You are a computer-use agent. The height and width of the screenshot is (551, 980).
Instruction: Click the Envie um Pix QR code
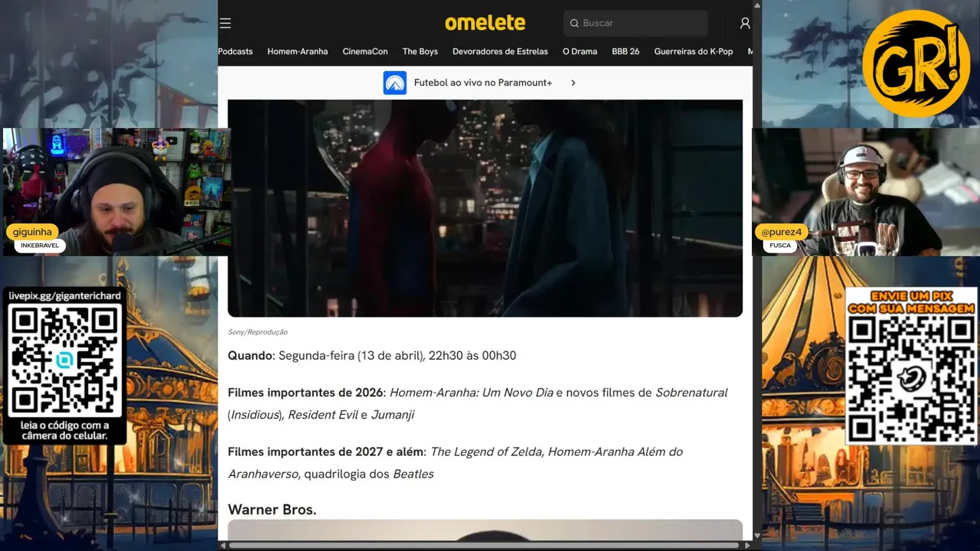click(x=911, y=379)
